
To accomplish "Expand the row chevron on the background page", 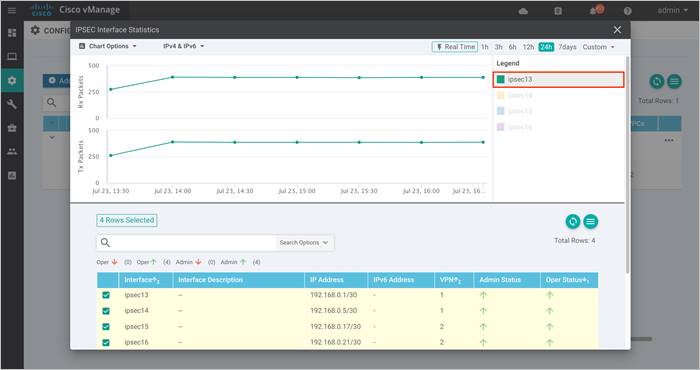I will pos(52,137).
